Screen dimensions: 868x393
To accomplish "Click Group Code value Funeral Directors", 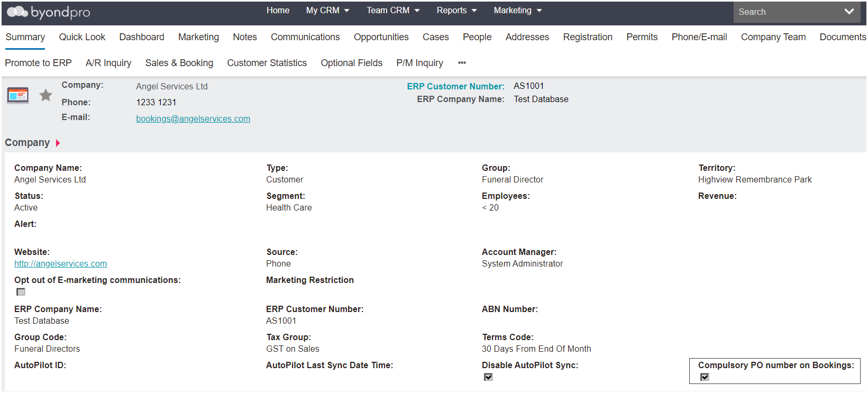I will point(47,349).
